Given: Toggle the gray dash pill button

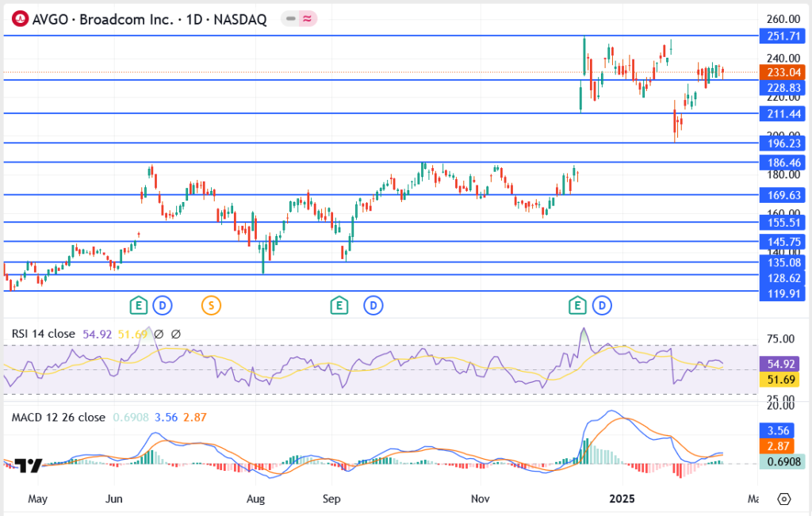Looking at the screenshot, I should pyautogui.click(x=292, y=19).
